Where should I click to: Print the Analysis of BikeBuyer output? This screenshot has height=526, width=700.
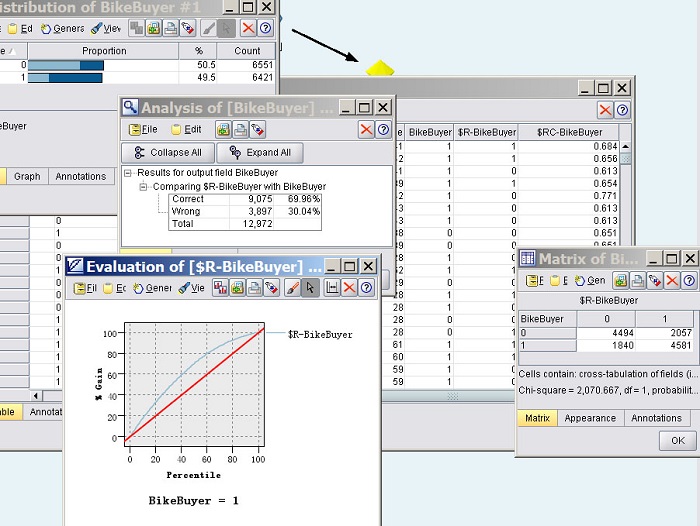tap(240, 130)
